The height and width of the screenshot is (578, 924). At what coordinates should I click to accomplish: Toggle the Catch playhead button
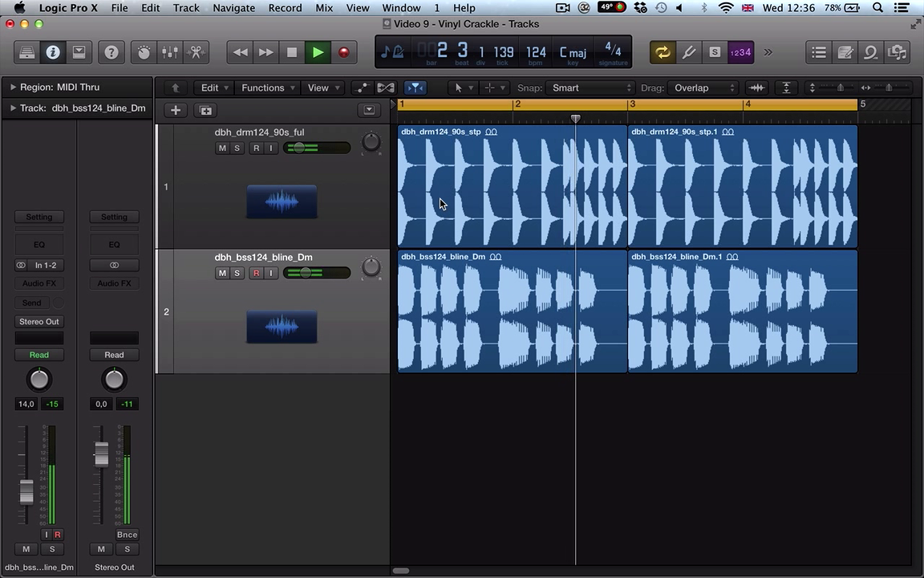[415, 88]
